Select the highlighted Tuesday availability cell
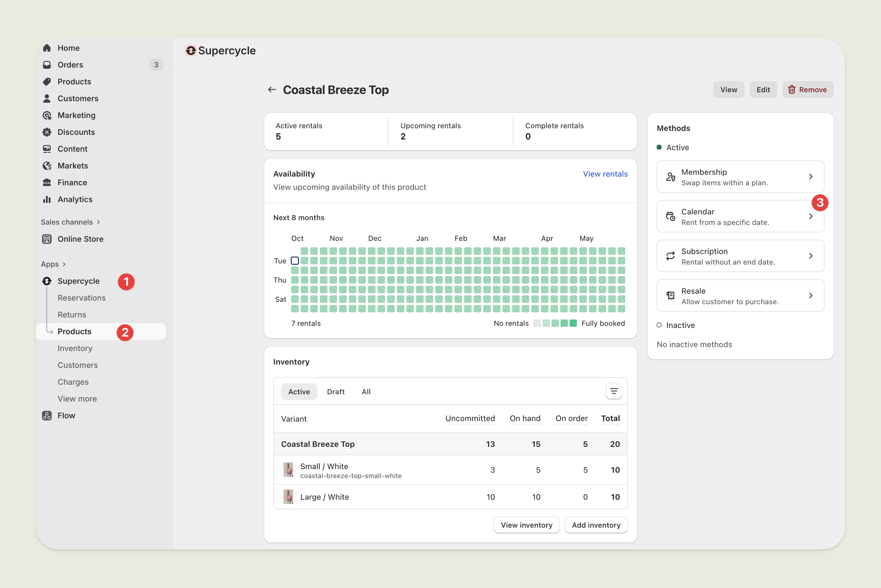Screen dimensions: 881x588 click(295, 261)
